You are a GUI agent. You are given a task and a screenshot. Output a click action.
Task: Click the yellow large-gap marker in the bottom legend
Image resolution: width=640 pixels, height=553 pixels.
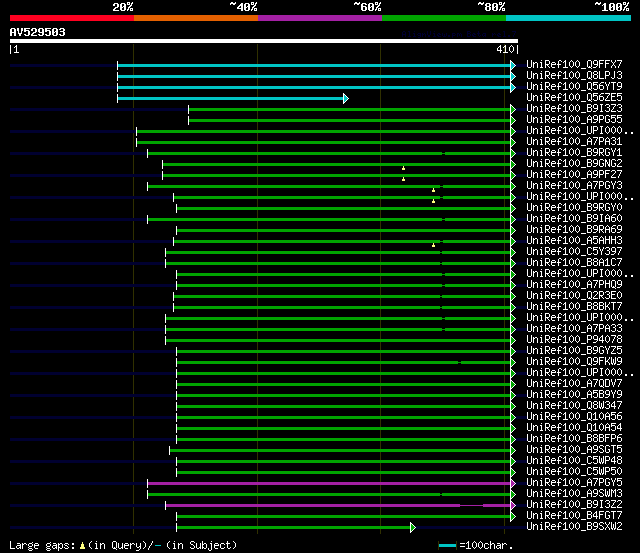click(82, 545)
